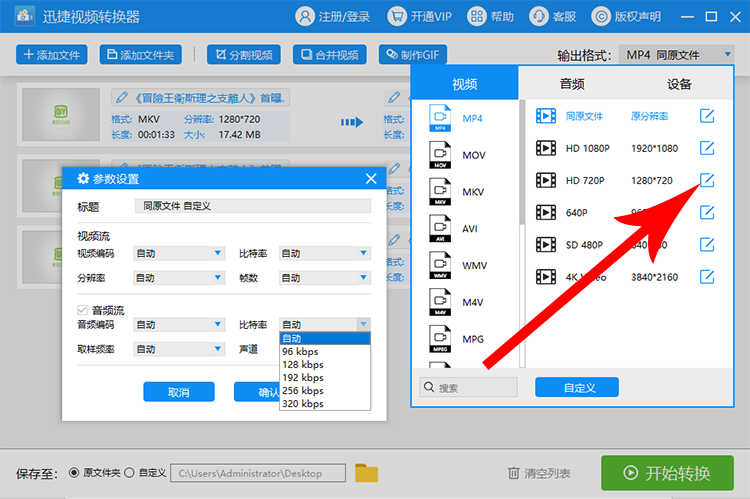
Task: Select the HD 1080P film icon
Action: pos(546,148)
